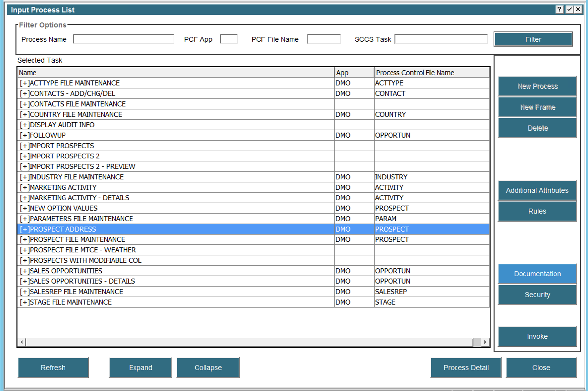Click the help question mark icon
This screenshot has width=588, height=391.
pyautogui.click(x=559, y=9)
